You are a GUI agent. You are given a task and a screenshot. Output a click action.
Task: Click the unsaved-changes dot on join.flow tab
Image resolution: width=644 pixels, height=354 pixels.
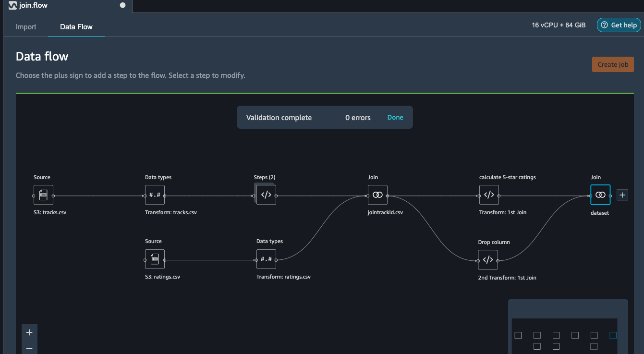coord(122,6)
